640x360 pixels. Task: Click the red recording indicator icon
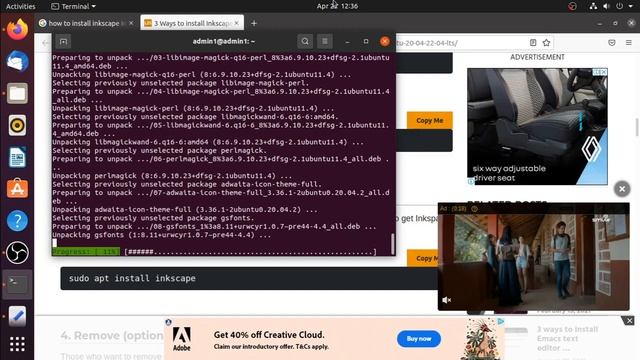[x=573, y=6]
